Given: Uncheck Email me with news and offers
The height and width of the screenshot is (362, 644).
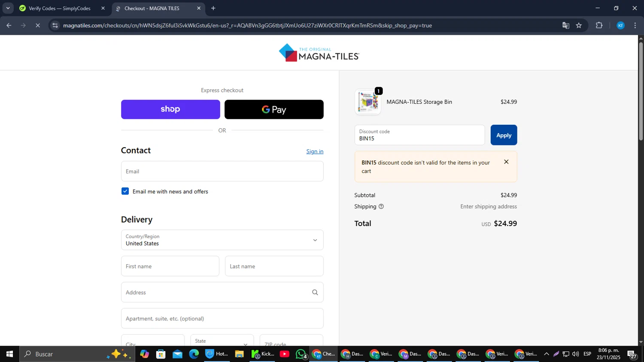Looking at the screenshot, I should pyautogui.click(x=125, y=191).
